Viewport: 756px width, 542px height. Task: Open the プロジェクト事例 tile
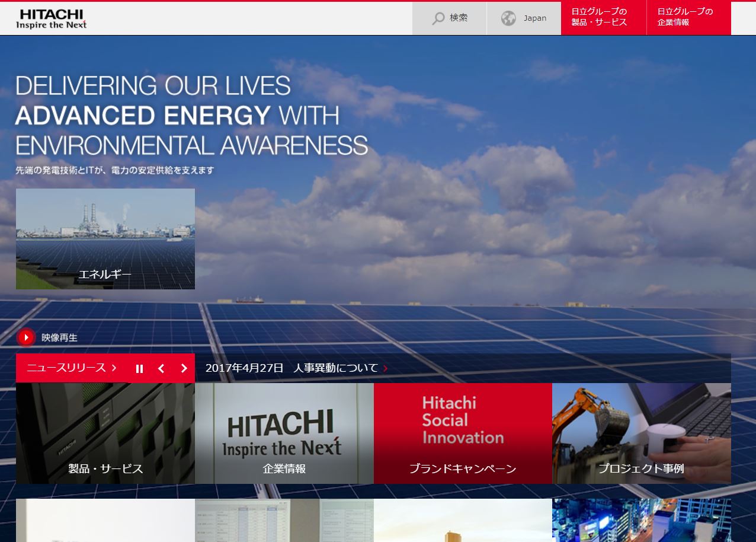(x=641, y=433)
